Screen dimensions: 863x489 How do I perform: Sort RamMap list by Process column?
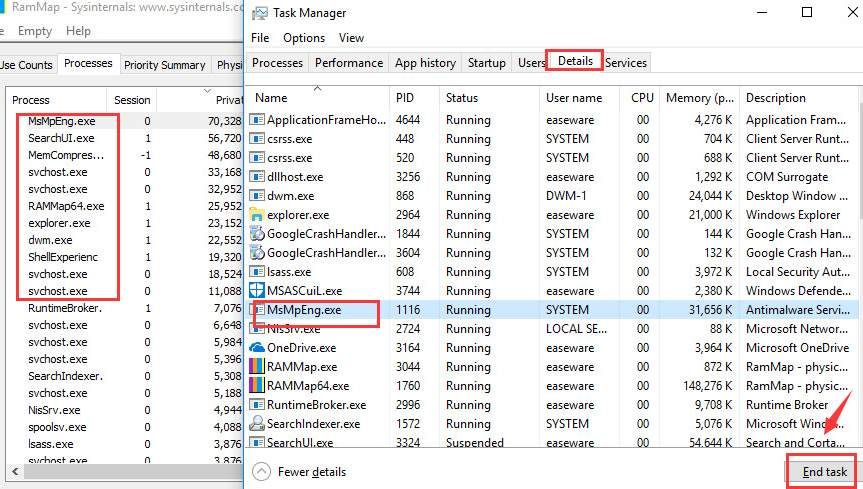(31, 100)
